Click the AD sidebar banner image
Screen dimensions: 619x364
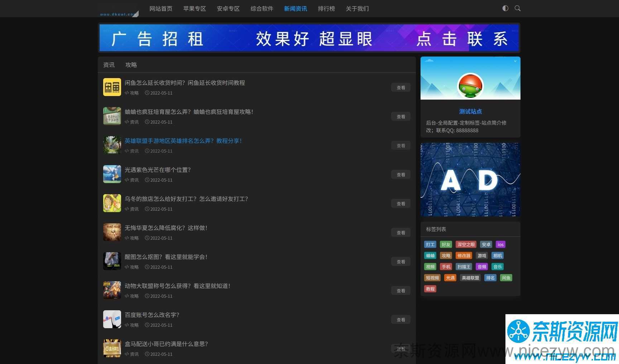pos(470,179)
